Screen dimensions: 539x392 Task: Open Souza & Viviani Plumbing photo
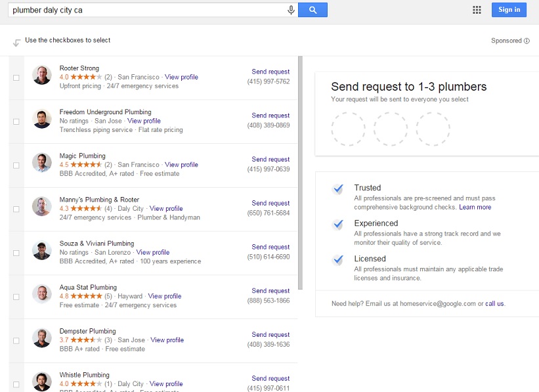coord(42,250)
